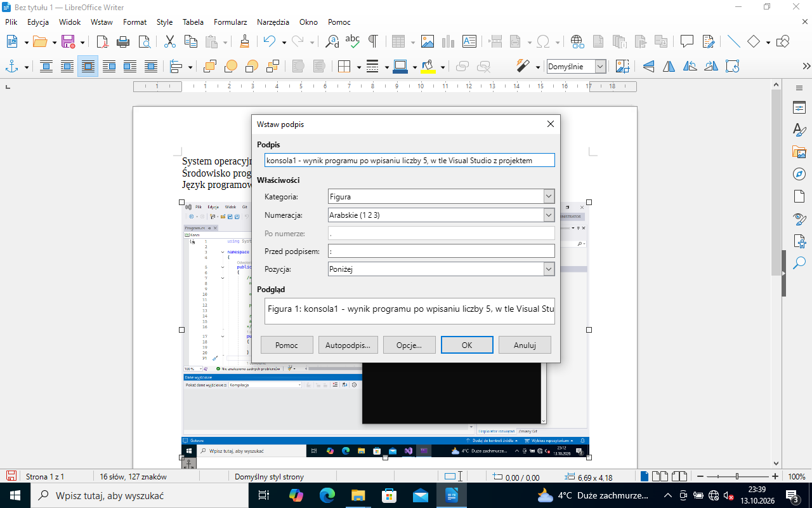Click the Print icon in toolbar
The image size is (812, 508).
pyautogui.click(x=124, y=41)
